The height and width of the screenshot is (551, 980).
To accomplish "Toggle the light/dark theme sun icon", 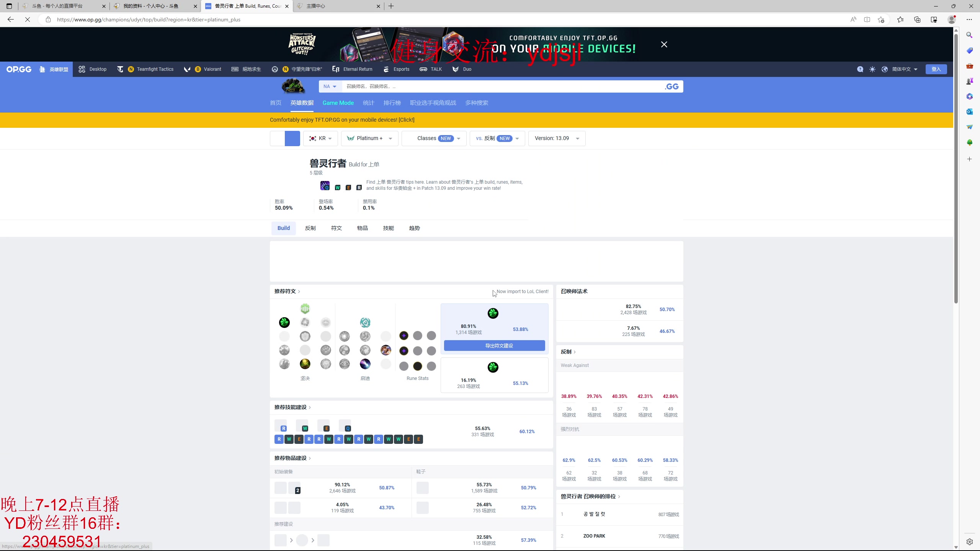I will tap(872, 69).
